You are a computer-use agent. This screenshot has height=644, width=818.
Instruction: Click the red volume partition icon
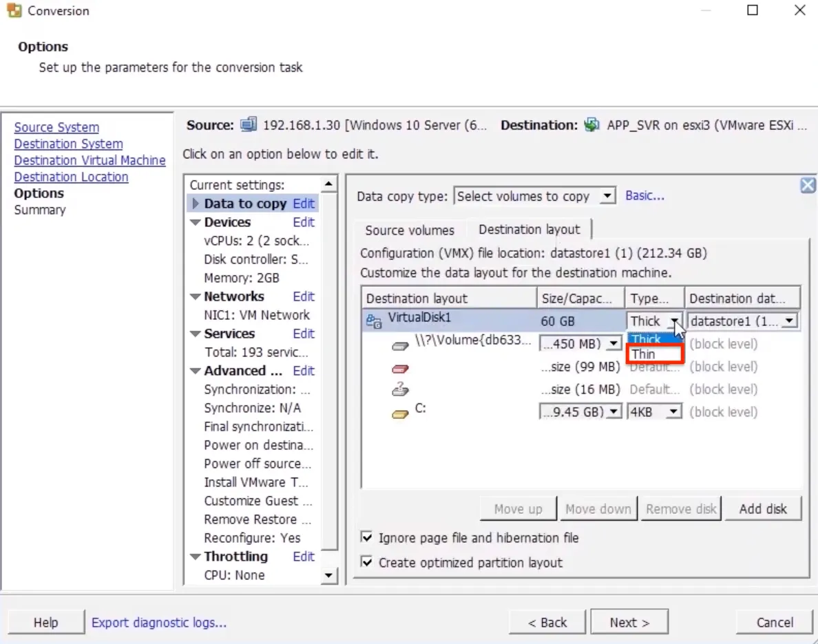tap(400, 368)
